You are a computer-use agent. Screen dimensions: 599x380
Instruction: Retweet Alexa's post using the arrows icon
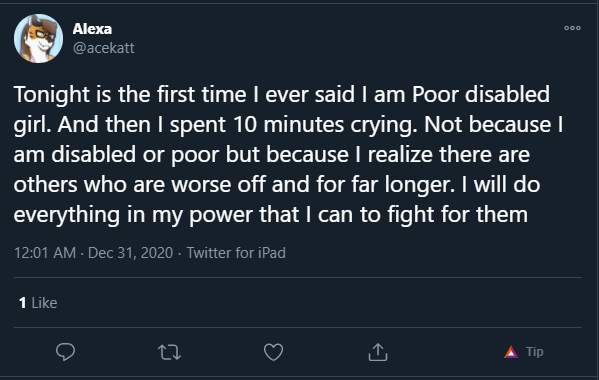point(170,352)
